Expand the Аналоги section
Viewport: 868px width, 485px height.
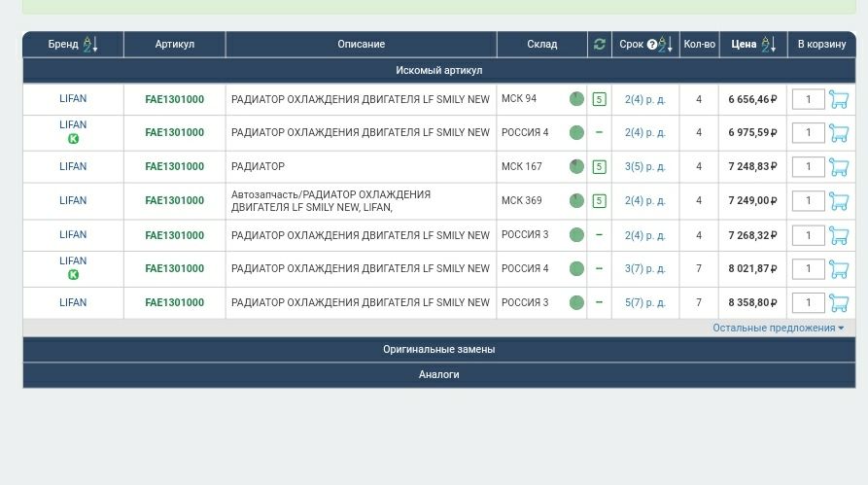[439, 375]
